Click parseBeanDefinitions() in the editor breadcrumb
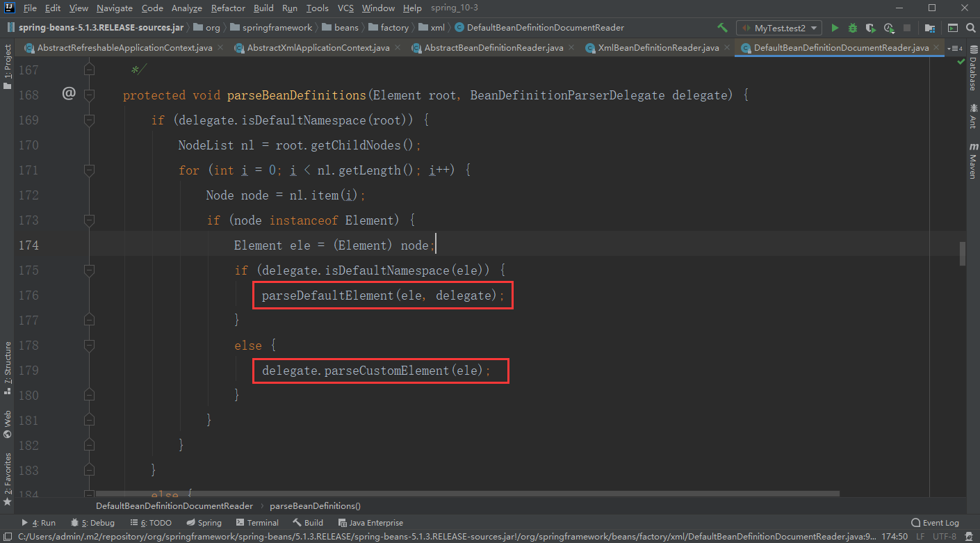The height and width of the screenshot is (543, 980). 315,505
